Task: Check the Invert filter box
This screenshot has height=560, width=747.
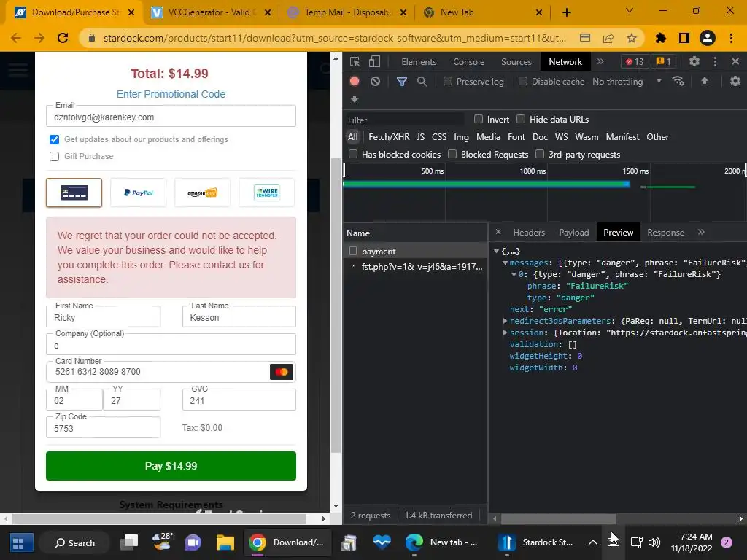Action: 479,119
